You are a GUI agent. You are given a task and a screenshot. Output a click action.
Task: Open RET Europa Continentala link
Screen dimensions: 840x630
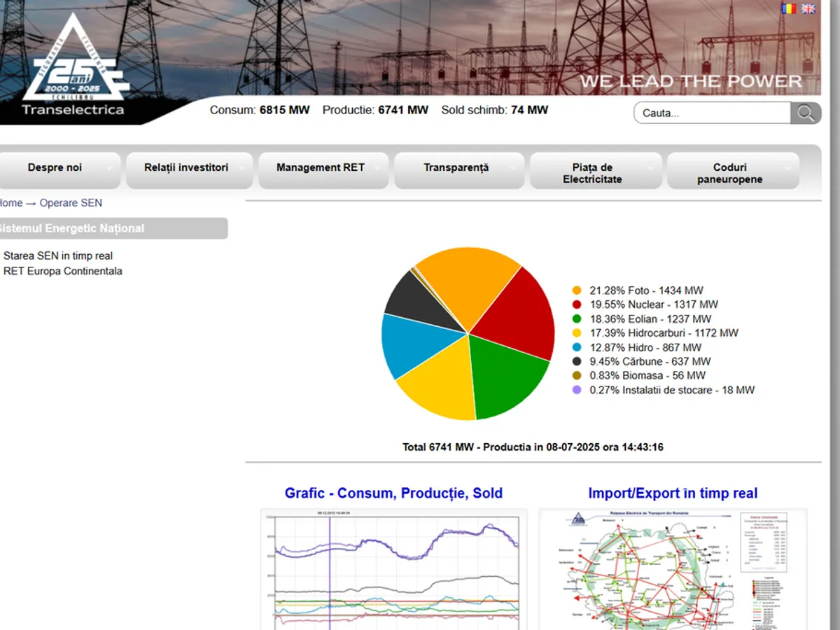point(63,272)
